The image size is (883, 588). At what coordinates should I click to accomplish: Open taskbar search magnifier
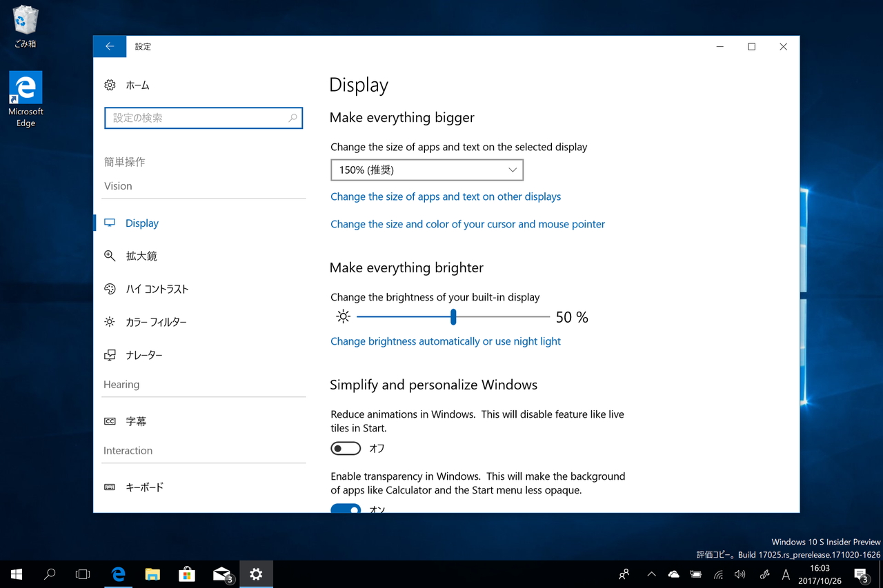[x=50, y=574]
